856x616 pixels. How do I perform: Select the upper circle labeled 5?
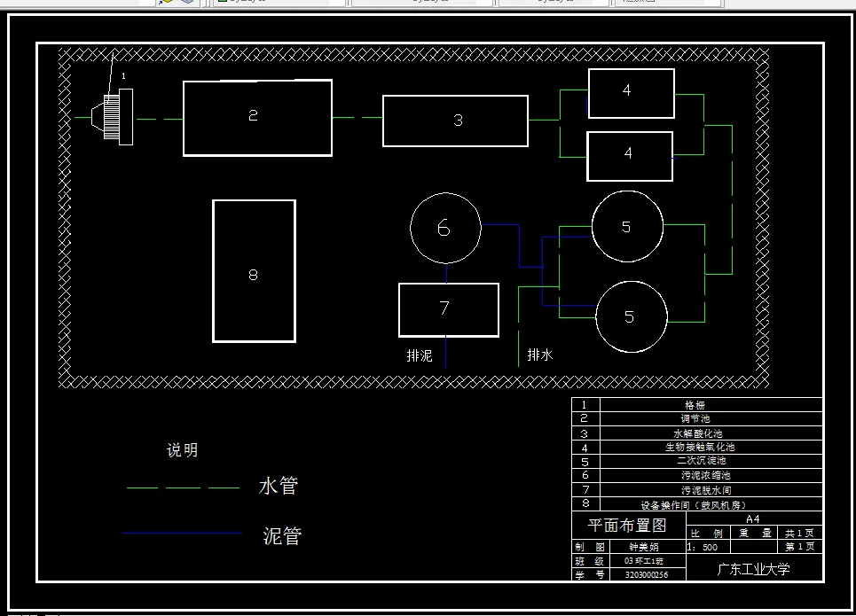(628, 226)
